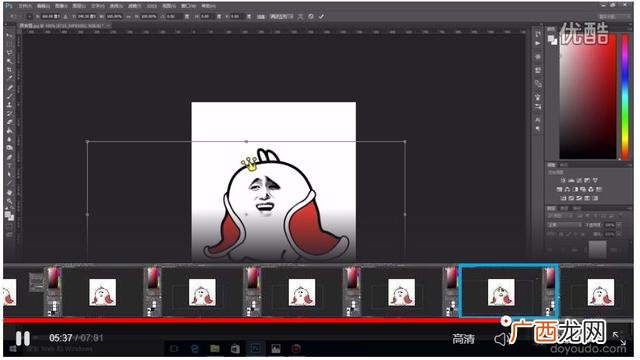Select the Eyedropper tool
This screenshot has width=640, height=360.
point(9,78)
